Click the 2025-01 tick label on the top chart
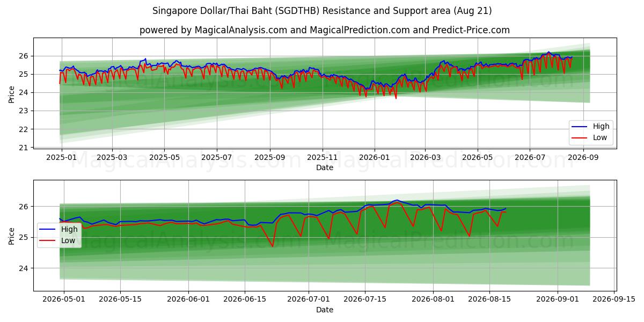 point(62,158)
